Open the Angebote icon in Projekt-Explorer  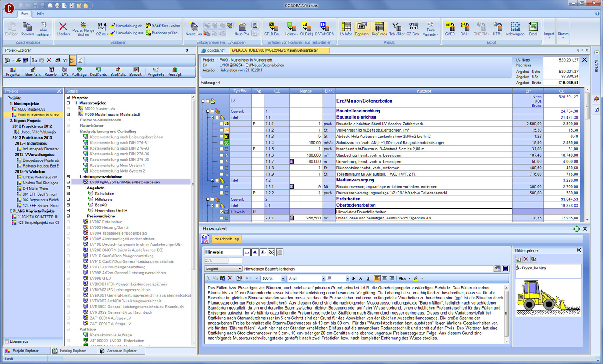[155, 72]
